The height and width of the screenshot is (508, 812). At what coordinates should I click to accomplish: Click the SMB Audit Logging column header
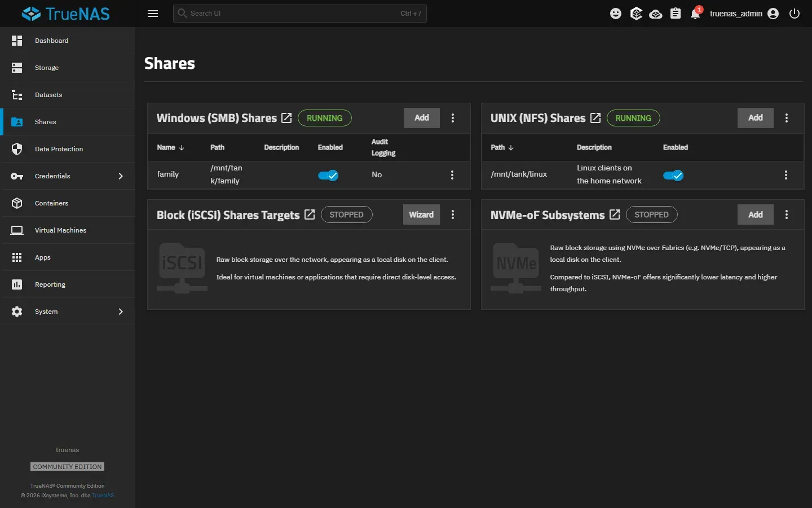pos(383,147)
